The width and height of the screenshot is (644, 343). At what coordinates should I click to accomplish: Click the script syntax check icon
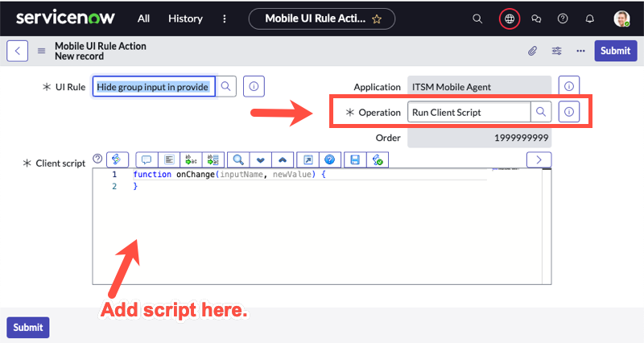[x=378, y=159]
